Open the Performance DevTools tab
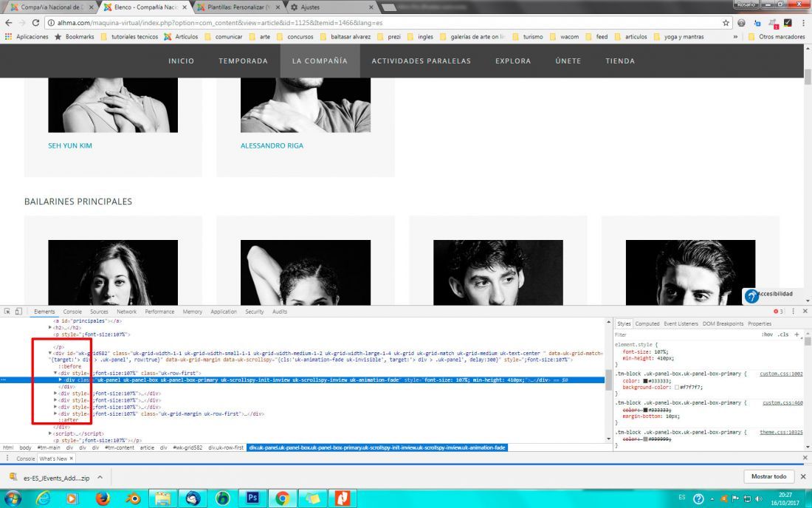This screenshot has height=508, width=812. [x=159, y=312]
